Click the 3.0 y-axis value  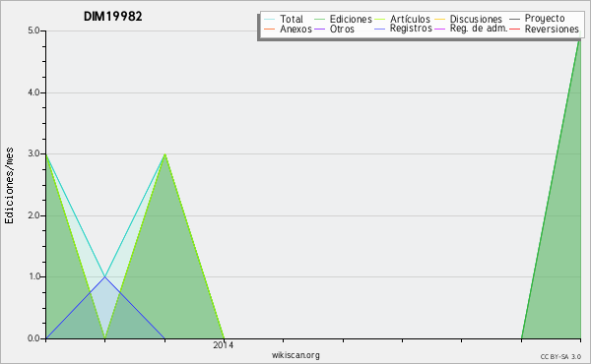pos(33,153)
